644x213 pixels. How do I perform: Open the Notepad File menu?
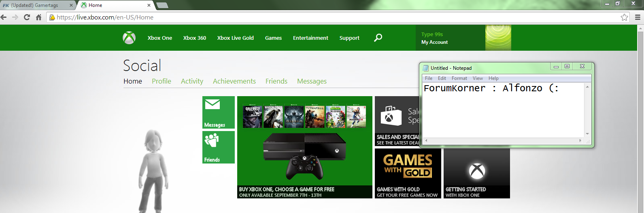(x=429, y=78)
